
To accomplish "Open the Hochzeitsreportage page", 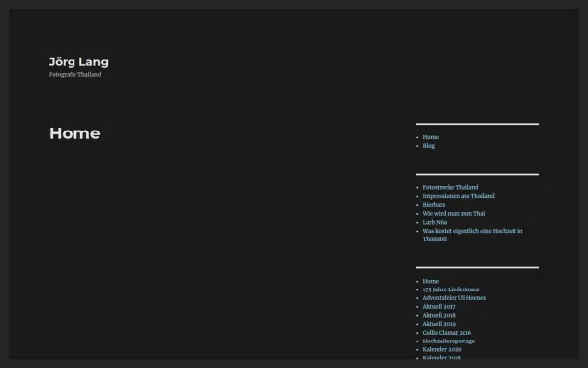I will (449, 342).
